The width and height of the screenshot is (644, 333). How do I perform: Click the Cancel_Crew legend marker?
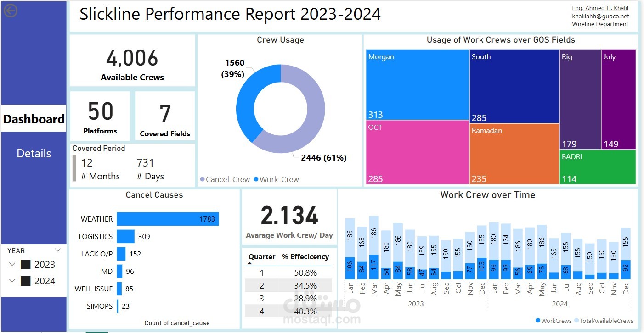pos(202,179)
